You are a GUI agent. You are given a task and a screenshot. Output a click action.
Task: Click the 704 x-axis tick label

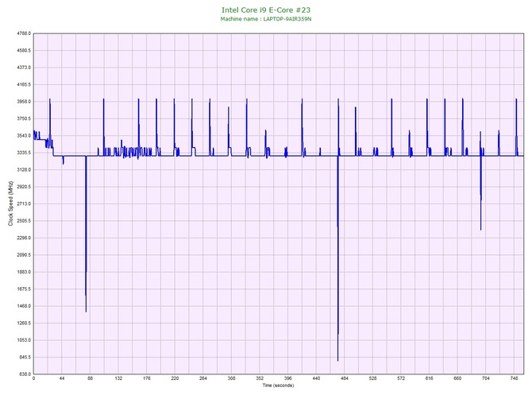click(x=486, y=378)
